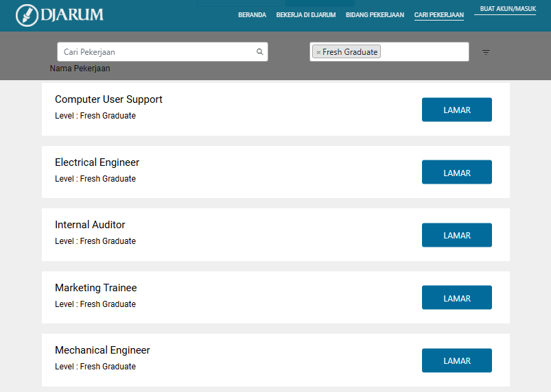The image size is (551, 392).
Task: Apply to Internal Auditor position
Action: [x=456, y=235]
